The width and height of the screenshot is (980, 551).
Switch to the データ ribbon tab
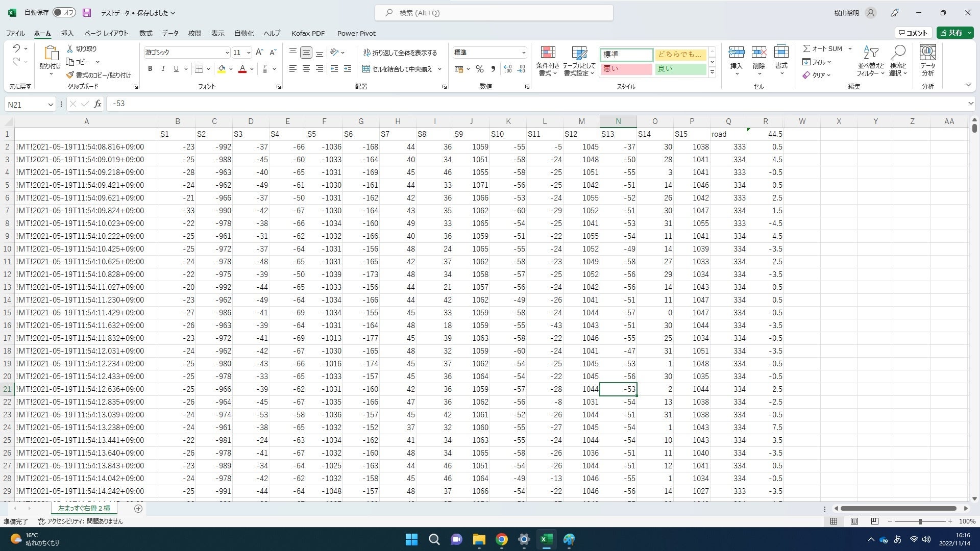click(170, 33)
